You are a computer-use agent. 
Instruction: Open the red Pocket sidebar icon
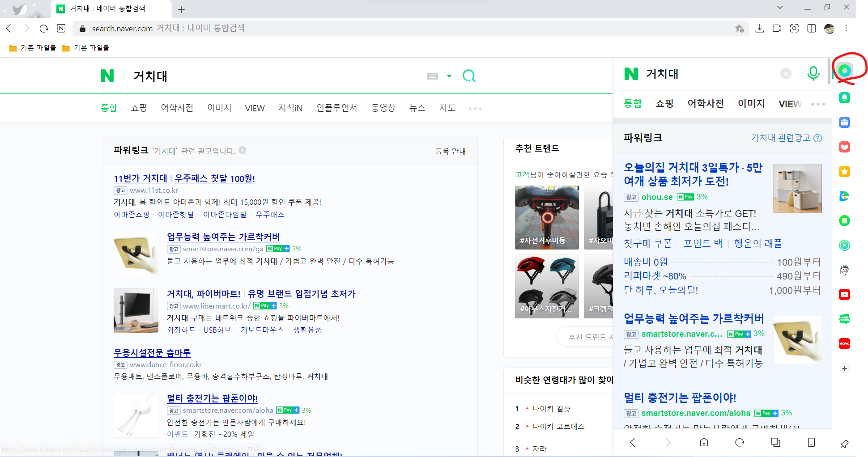point(844,147)
